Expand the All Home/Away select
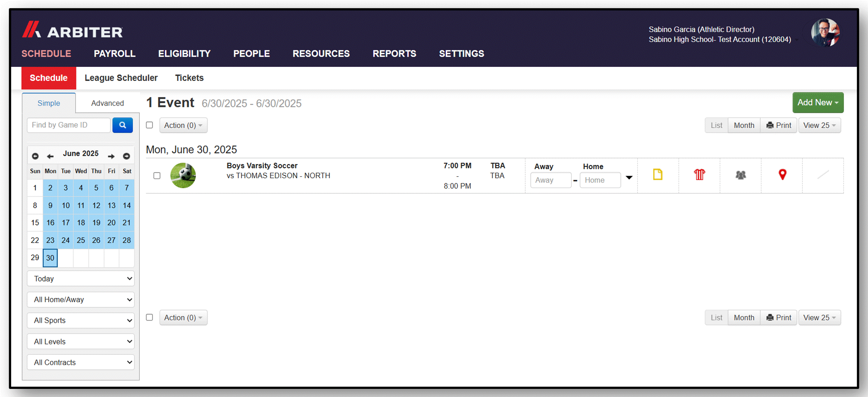Screen dimensions: 868x397 [81, 300]
